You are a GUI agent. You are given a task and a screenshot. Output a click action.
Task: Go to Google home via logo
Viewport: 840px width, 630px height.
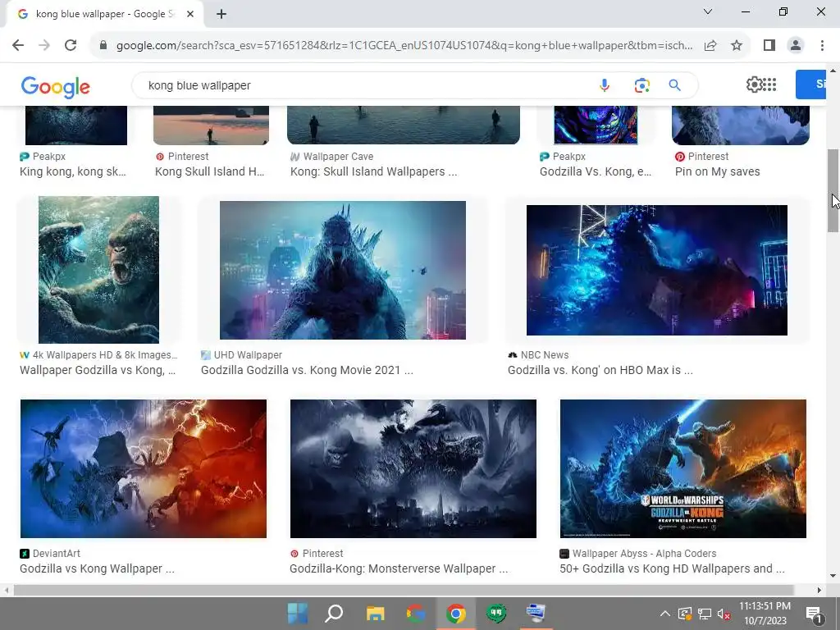(x=55, y=87)
